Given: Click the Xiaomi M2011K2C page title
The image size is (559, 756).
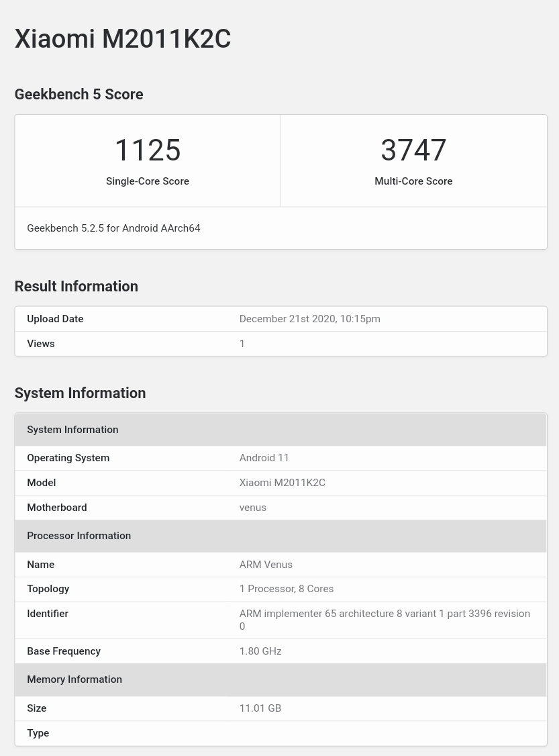Looking at the screenshot, I should (x=123, y=39).
